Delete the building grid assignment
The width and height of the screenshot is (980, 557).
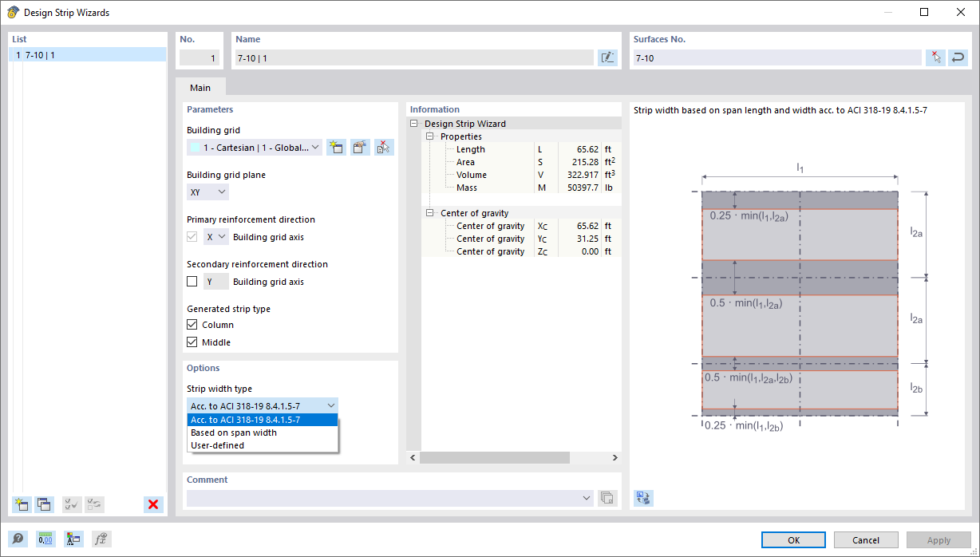[x=384, y=147]
